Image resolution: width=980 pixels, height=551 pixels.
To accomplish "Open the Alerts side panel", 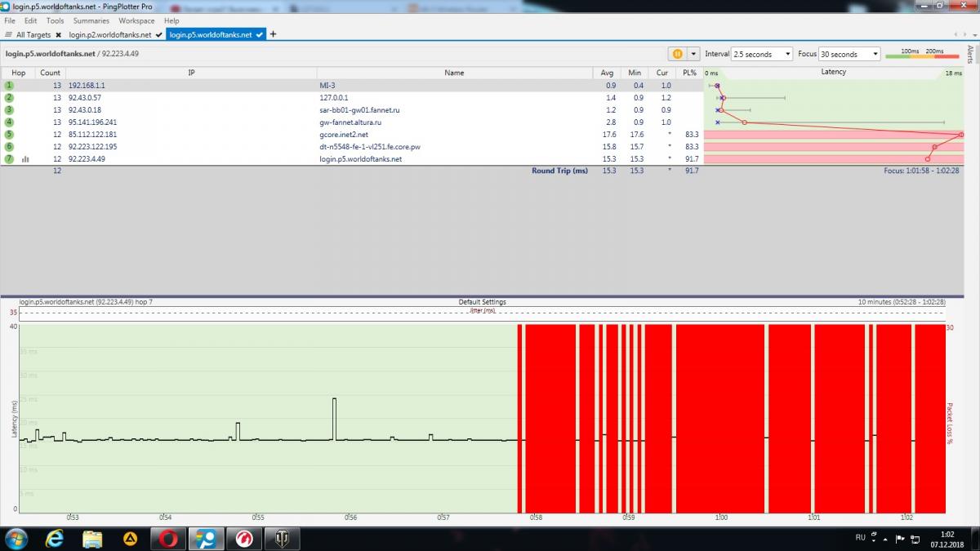I will click(x=970, y=55).
